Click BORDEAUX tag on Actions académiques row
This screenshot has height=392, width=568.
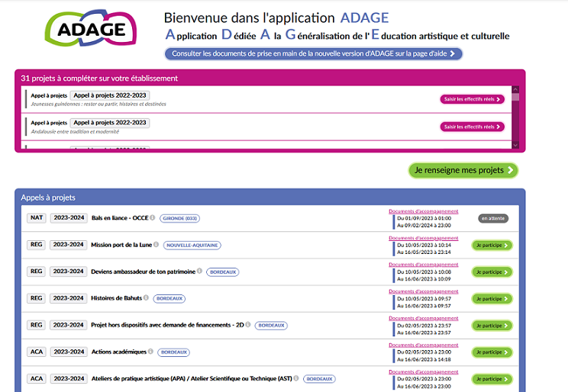(174, 352)
